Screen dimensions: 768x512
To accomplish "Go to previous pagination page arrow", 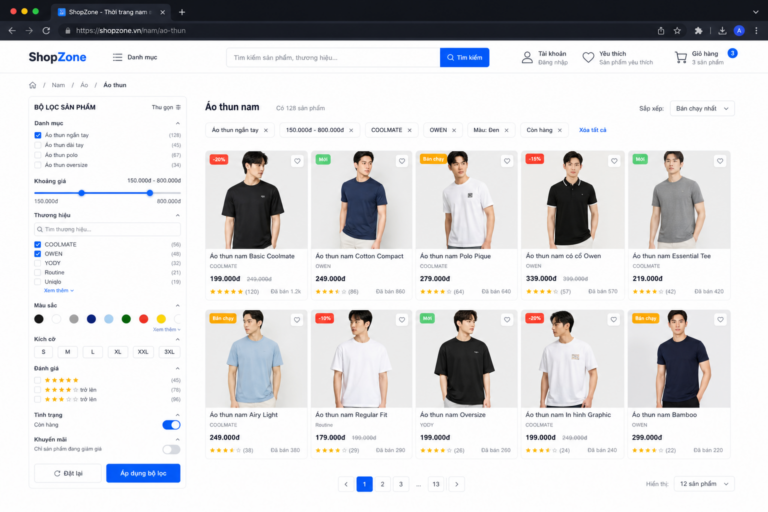I will coord(346,484).
